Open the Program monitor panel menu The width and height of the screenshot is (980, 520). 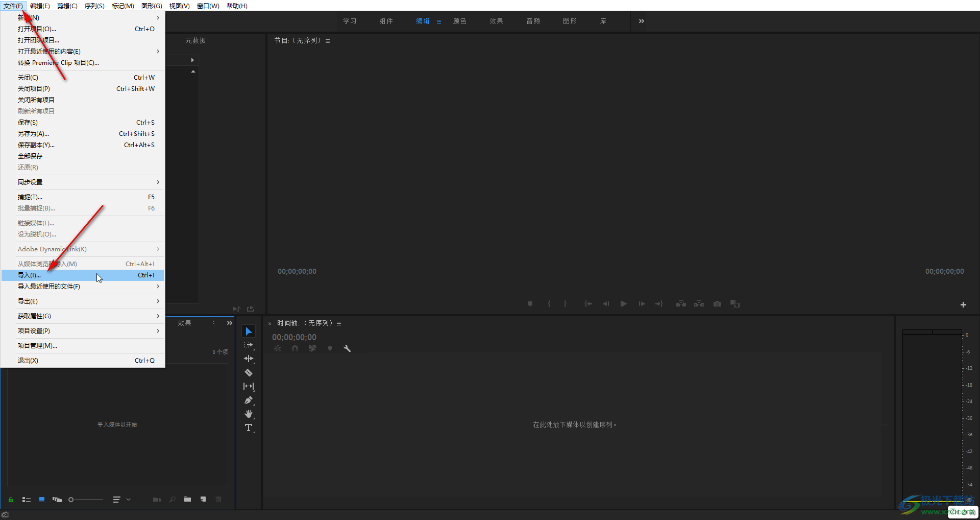(328, 41)
